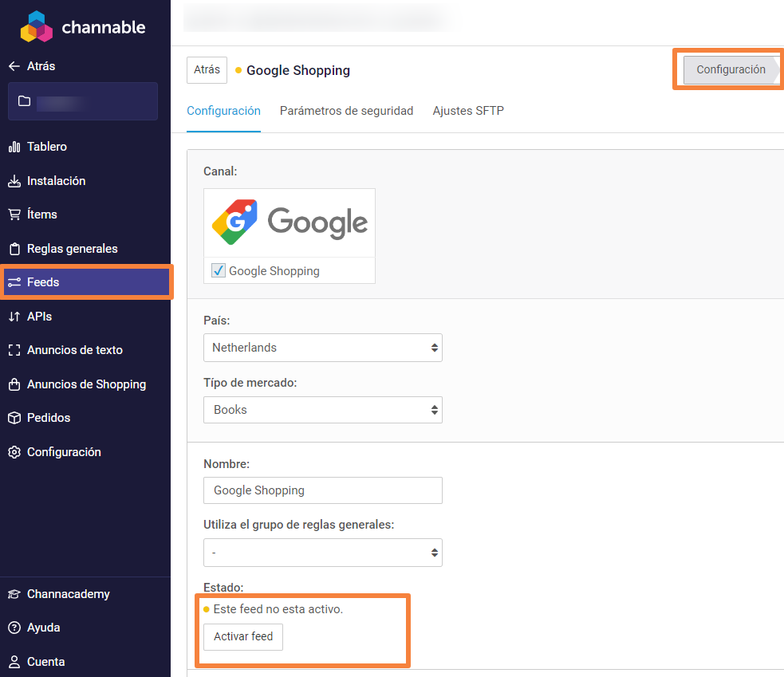The image size is (784, 677).
Task: Click the 'Este feed no esta activo.' status text
Action: coord(278,609)
